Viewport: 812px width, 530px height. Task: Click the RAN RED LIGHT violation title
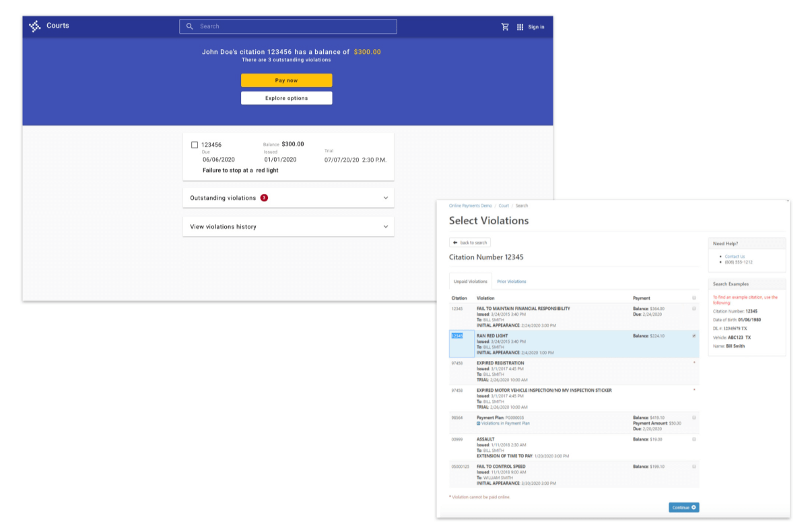click(x=492, y=335)
